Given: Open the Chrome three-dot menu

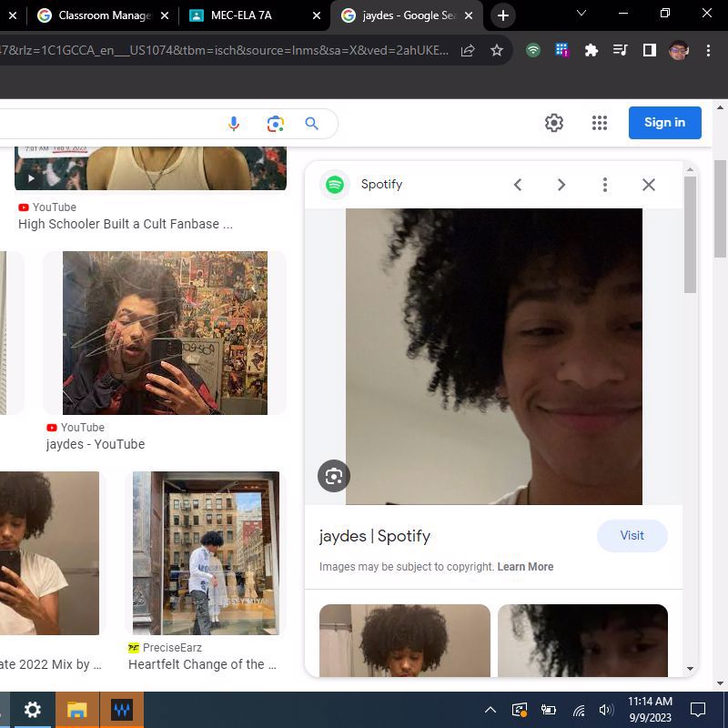Looking at the screenshot, I should point(708,50).
